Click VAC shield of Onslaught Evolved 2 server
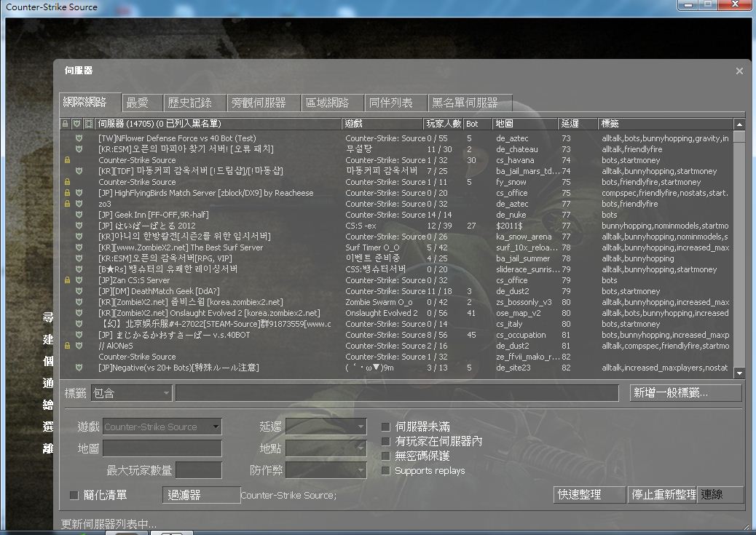 point(79,313)
